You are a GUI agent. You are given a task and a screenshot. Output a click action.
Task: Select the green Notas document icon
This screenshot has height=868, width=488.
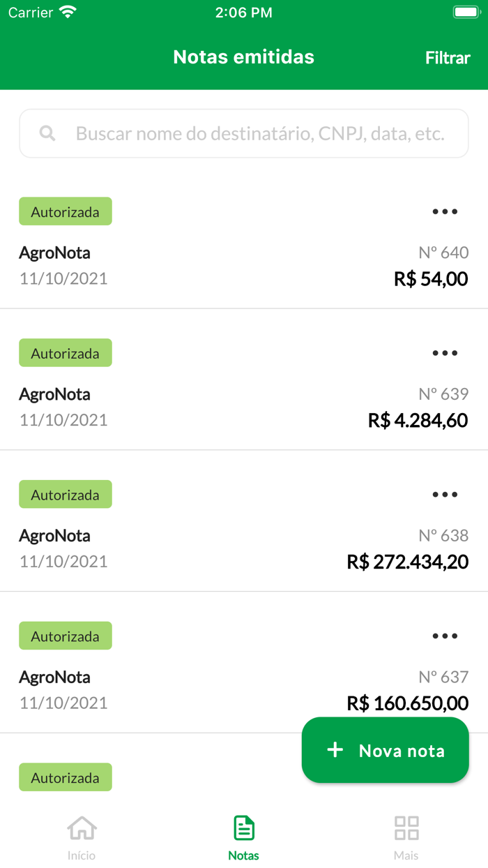pyautogui.click(x=243, y=827)
